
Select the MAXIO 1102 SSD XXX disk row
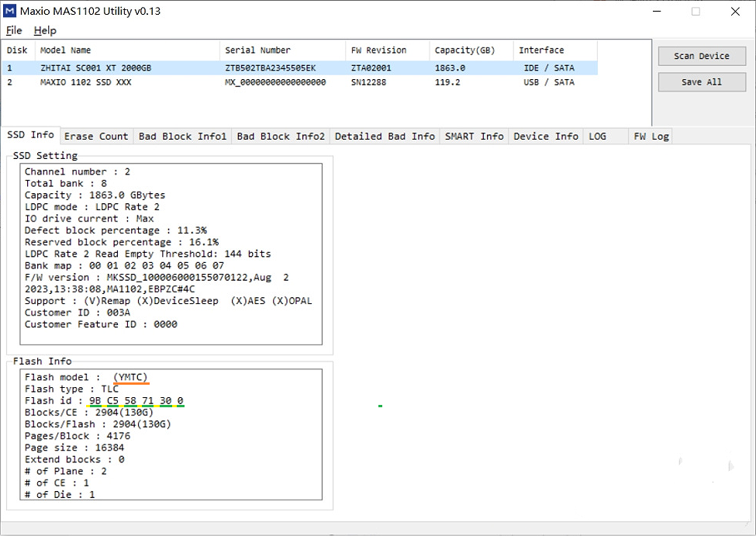point(299,82)
